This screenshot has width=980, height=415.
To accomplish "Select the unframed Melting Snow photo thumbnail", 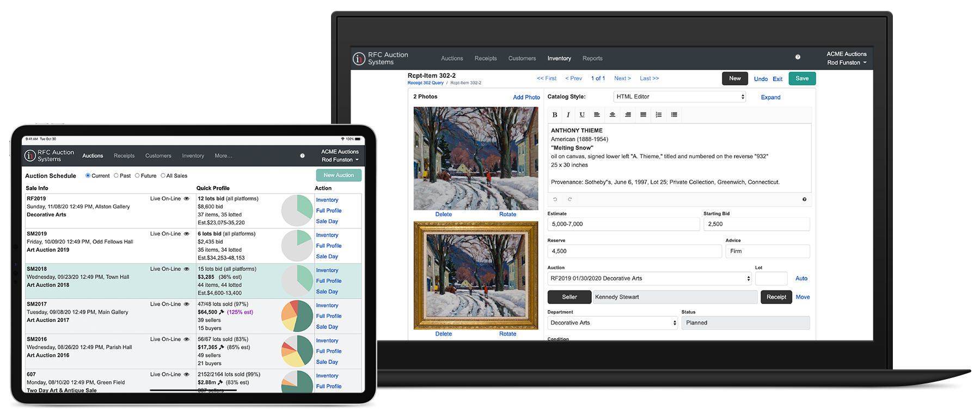I will (x=476, y=158).
